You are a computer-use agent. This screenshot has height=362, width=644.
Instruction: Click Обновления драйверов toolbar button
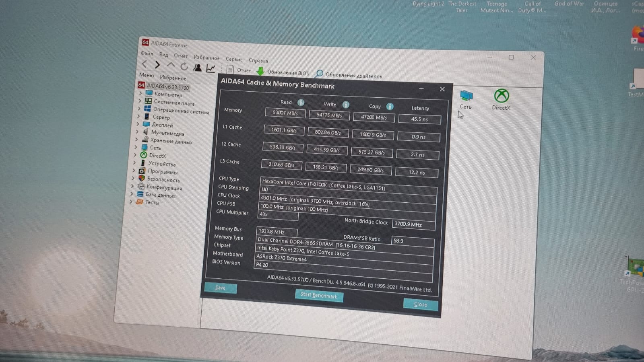click(349, 75)
